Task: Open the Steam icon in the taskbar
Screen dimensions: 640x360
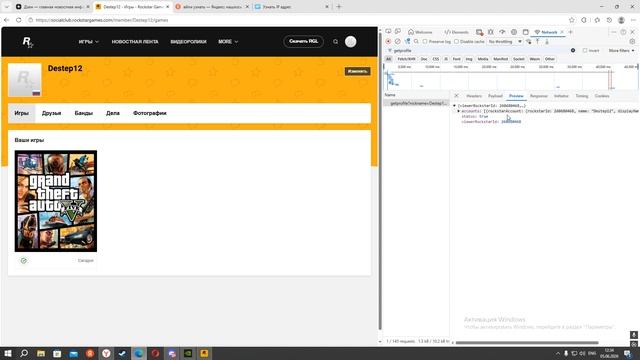Action: [x=122, y=353]
